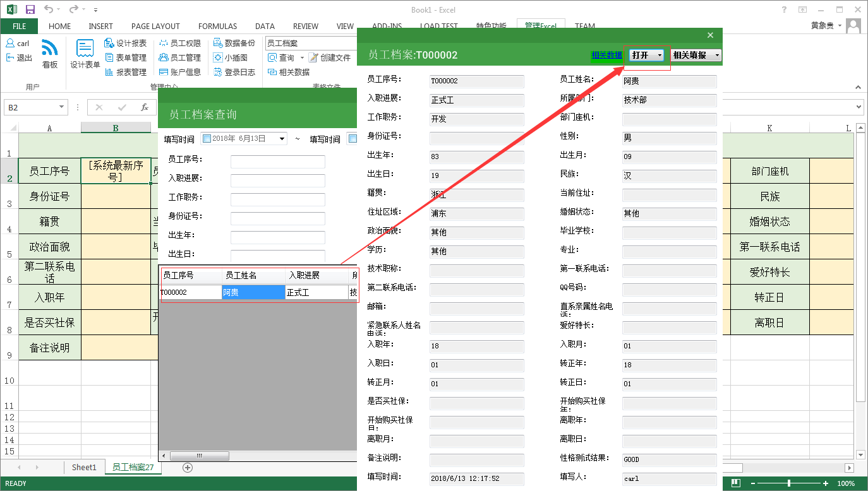Click the 工作职务 query input field
The height and width of the screenshot is (491, 868).
point(278,200)
